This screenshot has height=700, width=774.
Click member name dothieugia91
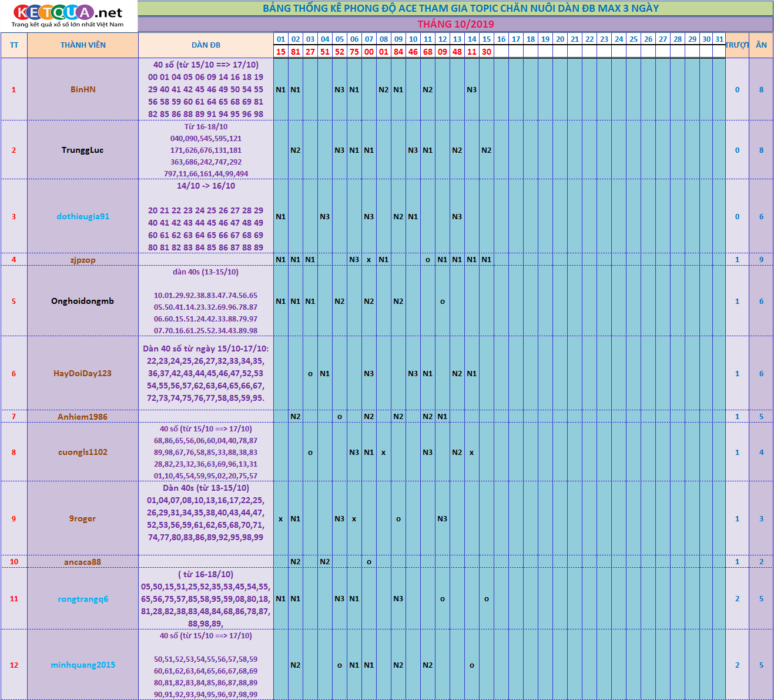(x=83, y=216)
